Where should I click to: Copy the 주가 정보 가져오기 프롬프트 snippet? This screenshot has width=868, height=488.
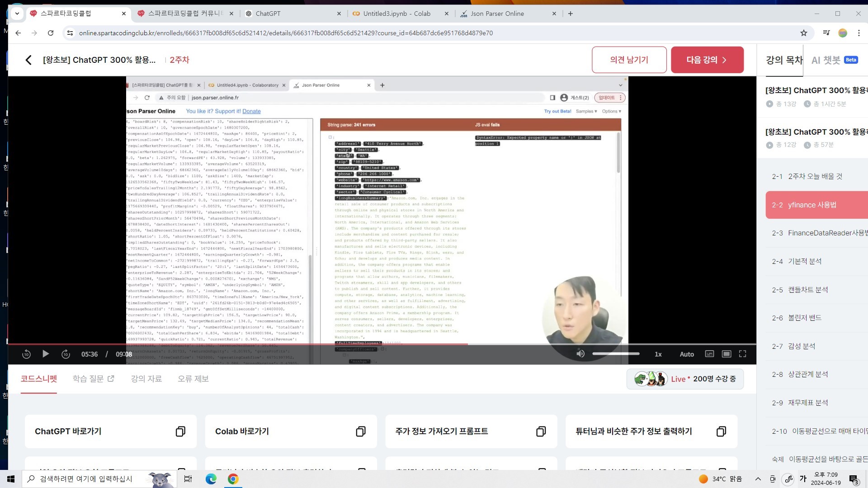[541, 432]
